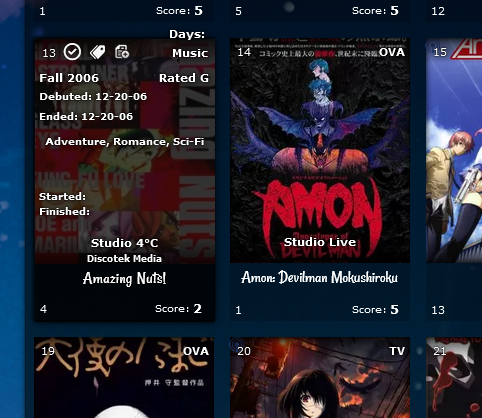Click the tag icon on Amazing Nuts! card

click(97, 52)
